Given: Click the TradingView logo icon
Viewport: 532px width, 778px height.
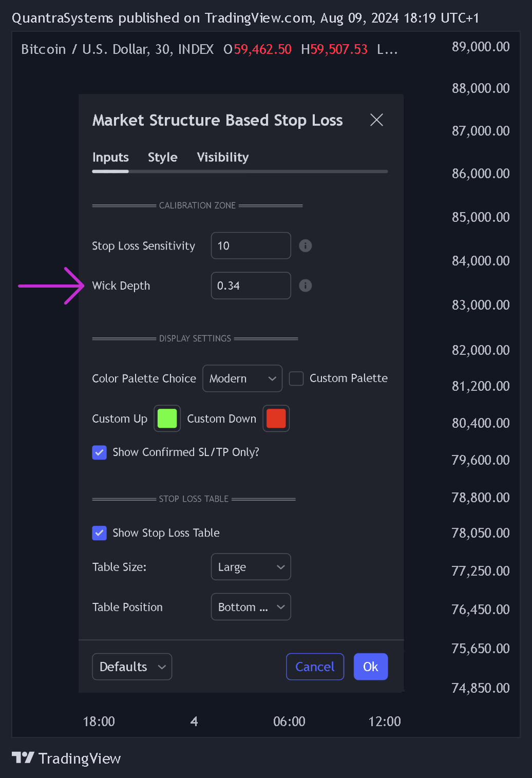Looking at the screenshot, I should coord(23,758).
